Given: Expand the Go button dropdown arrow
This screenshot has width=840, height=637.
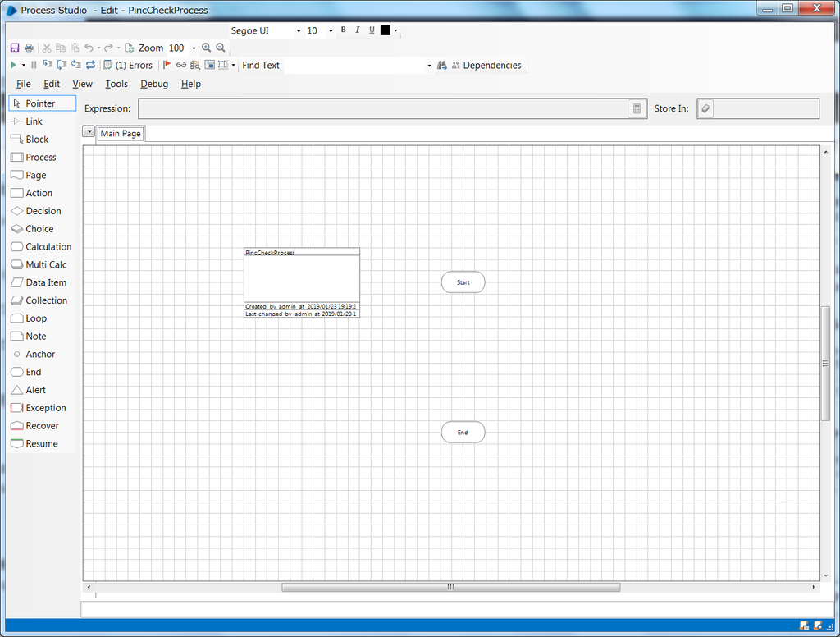Looking at the screenshot, I should tap(24, 66).
